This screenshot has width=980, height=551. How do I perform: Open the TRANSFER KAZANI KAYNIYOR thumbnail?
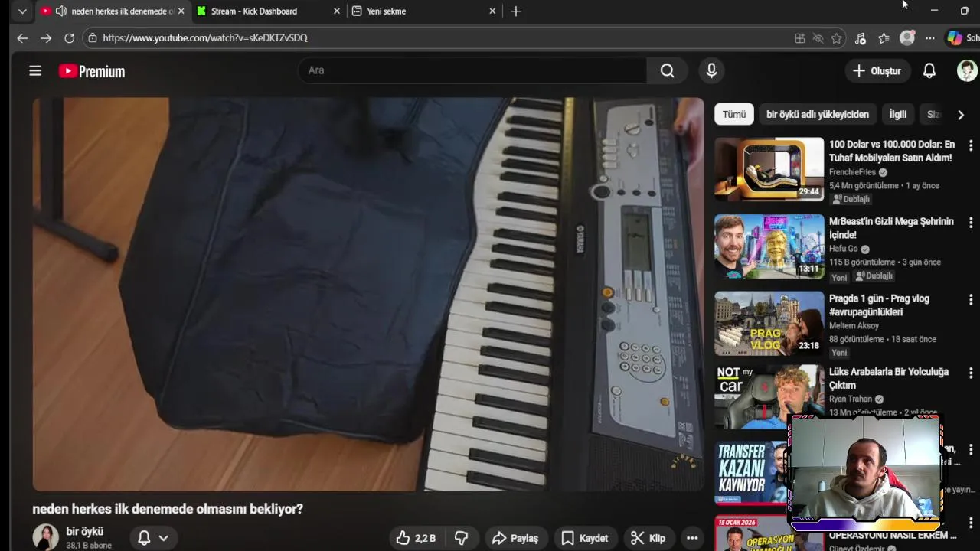[x=750, y=473]
